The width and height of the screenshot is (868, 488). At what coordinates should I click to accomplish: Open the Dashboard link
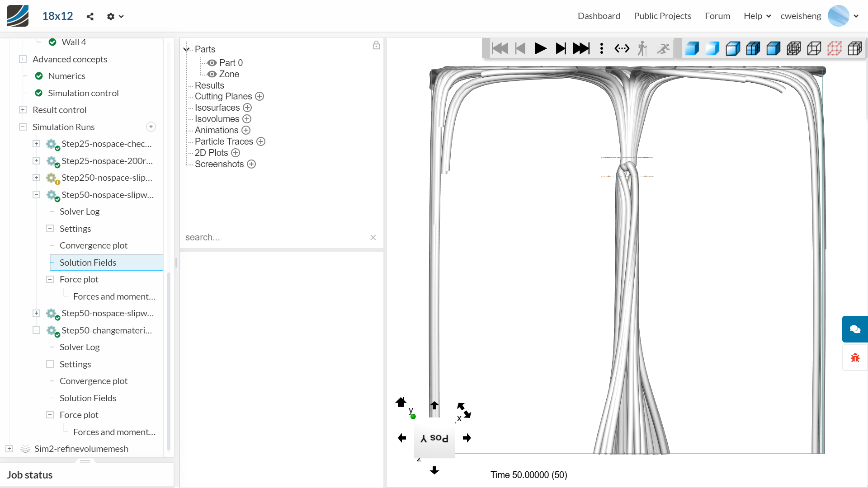(599, 16)
